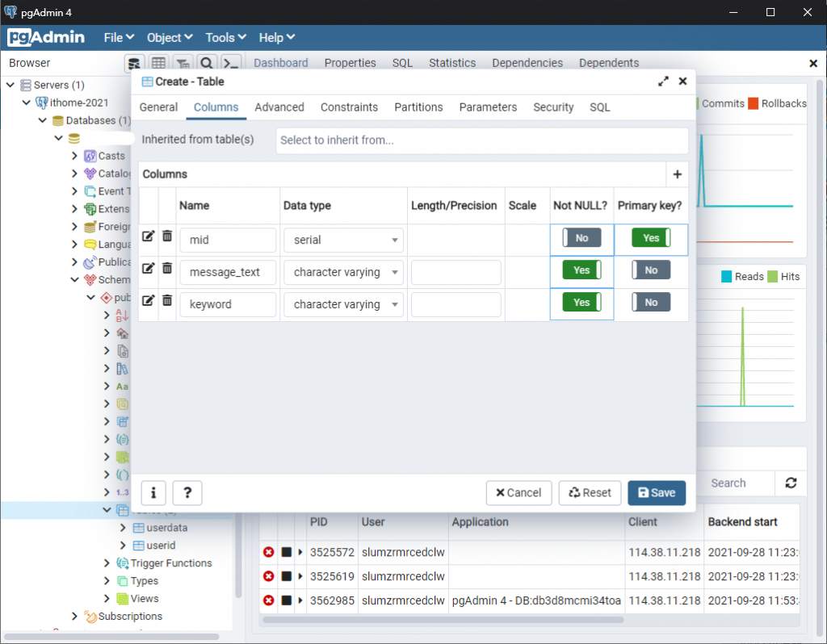Toggle Not NULL for the mid column
Screen dimensions: 827x644
coord(581,238)
